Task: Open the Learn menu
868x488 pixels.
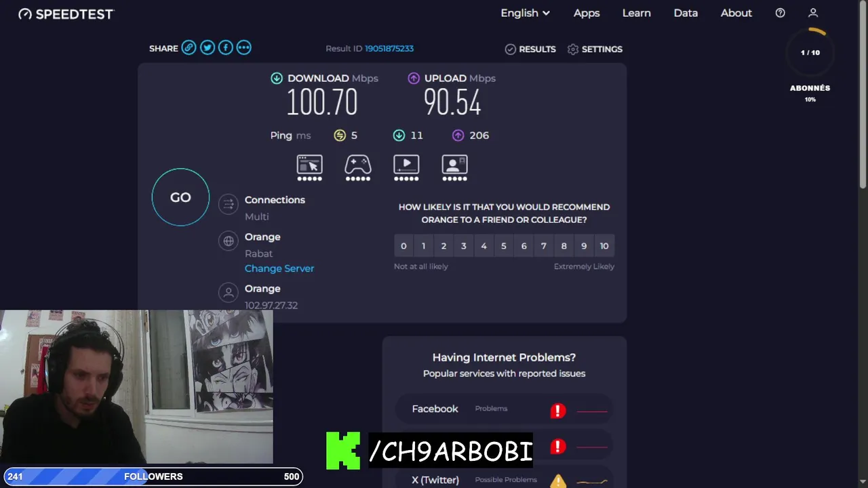Action: point(636,13)
